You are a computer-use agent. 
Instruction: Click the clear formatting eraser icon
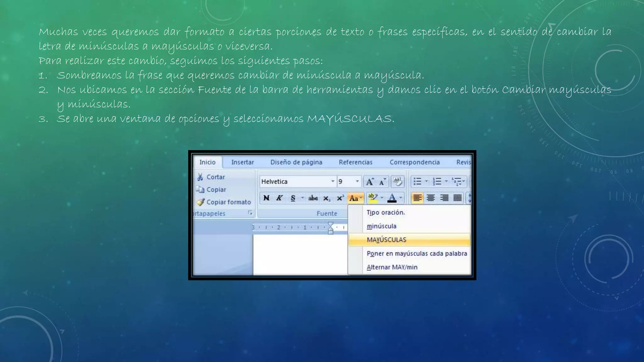point(397,181)
